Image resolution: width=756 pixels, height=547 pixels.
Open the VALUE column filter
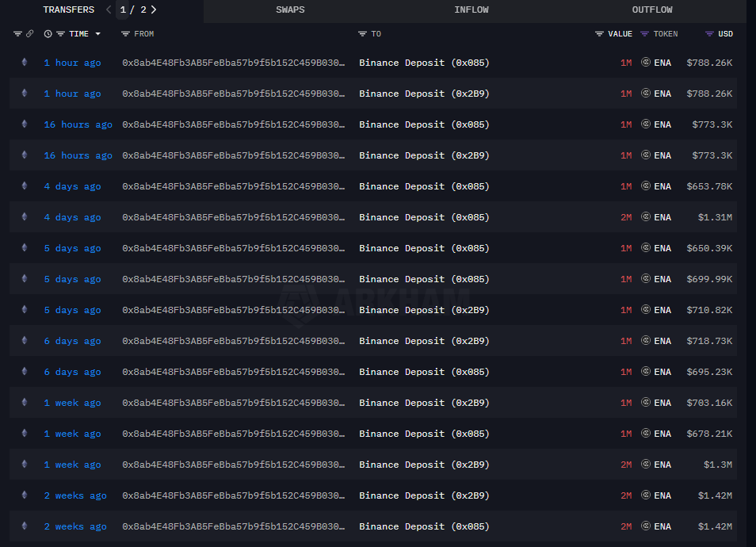point(599,34)
